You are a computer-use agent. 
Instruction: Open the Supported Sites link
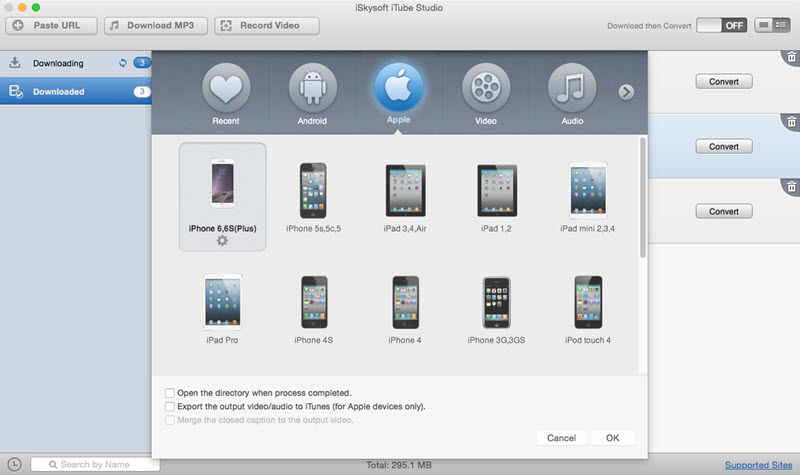(758, 465)
